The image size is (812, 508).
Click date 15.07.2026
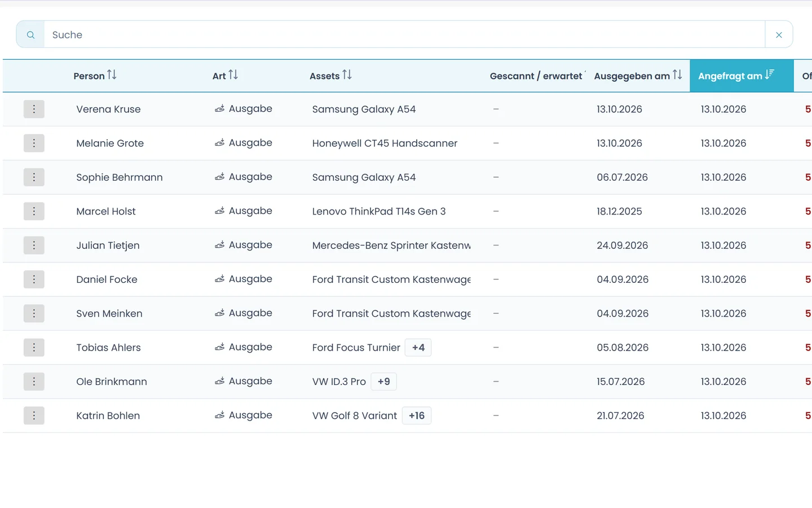[620, 382]
